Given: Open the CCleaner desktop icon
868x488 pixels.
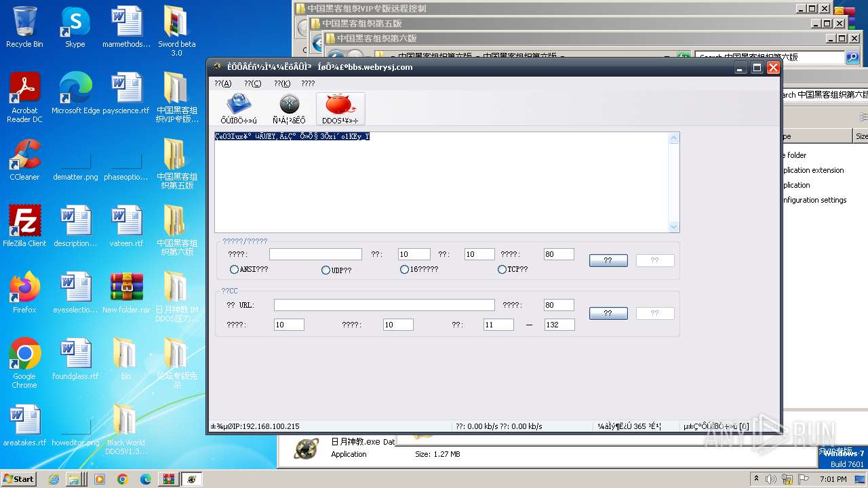Looking at the screenshot, I should pyautogui.click(x=24, y=161).
